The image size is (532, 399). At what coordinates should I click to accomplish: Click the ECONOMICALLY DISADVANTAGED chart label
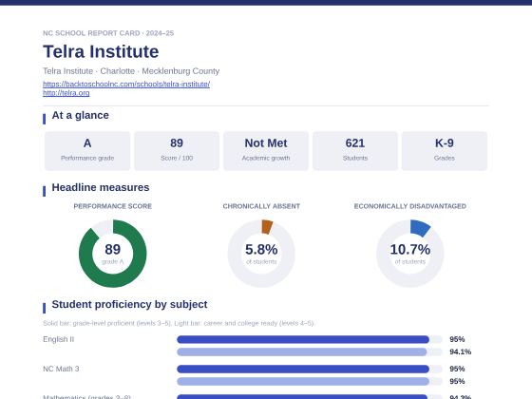[409, 206]
